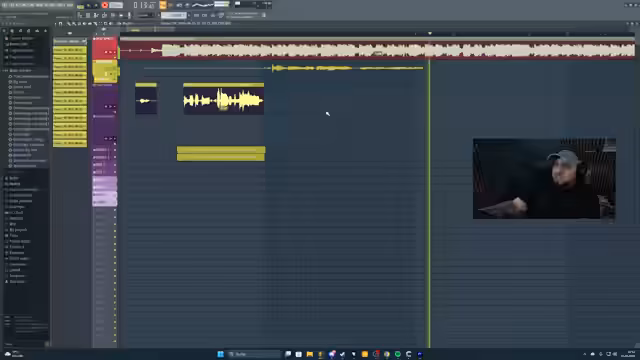
Task: Click the yellow playhead marker on timeline ruler
Action: tap(429, 33)
